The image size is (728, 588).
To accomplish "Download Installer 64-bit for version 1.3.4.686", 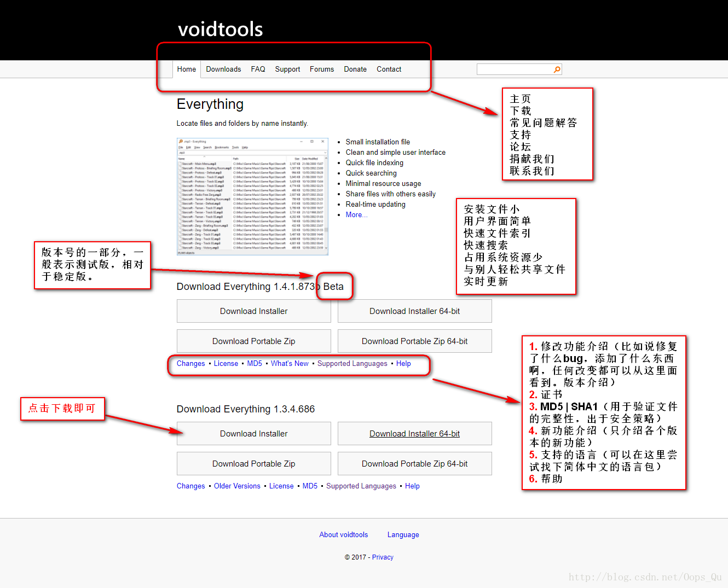I will (414, 434).
